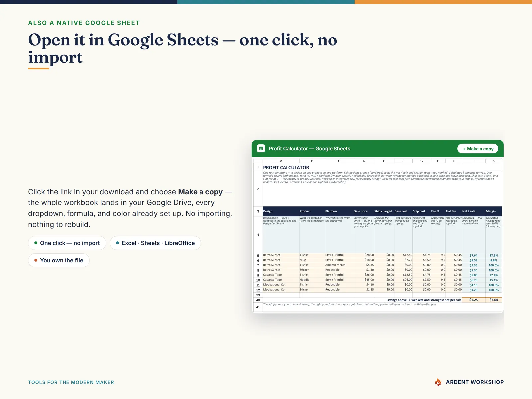
Task: Click the "ARDENT WORKSHOP" brand text
Action: click(x=475, y=382)
